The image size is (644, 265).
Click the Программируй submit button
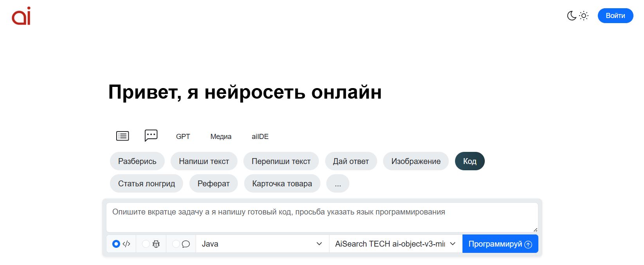tap(500, 244)
